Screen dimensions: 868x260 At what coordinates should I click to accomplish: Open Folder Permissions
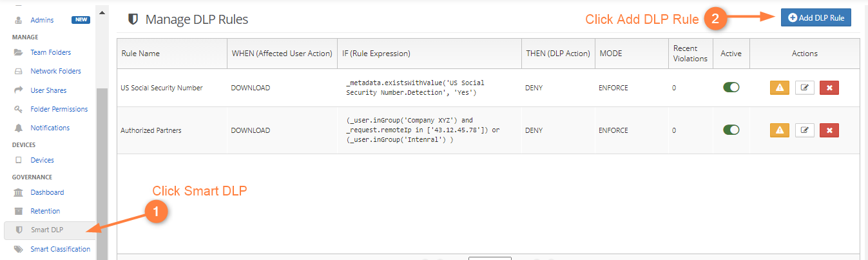click(59, 109)
